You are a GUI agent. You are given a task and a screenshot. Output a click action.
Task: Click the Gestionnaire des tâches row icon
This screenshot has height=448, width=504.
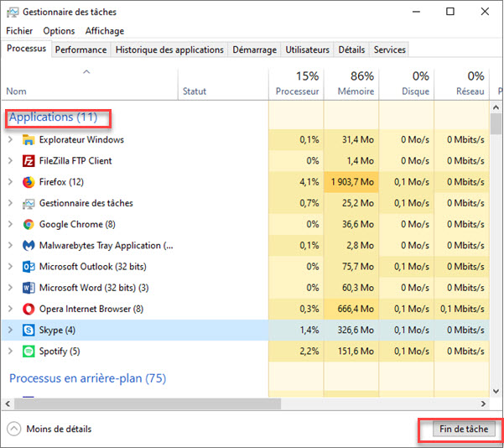click(x=29, y=203)
